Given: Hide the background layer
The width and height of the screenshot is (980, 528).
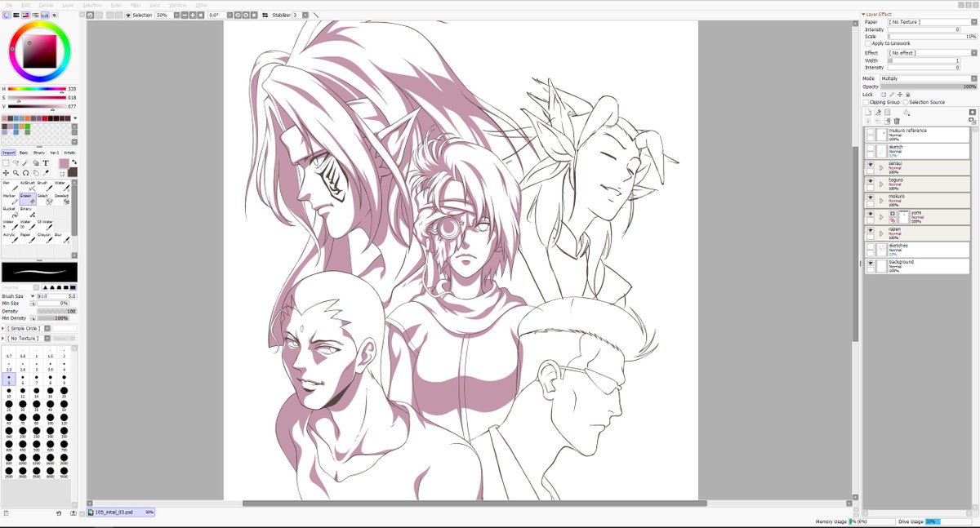Looking at the screenshot, I should coord(870,263).
